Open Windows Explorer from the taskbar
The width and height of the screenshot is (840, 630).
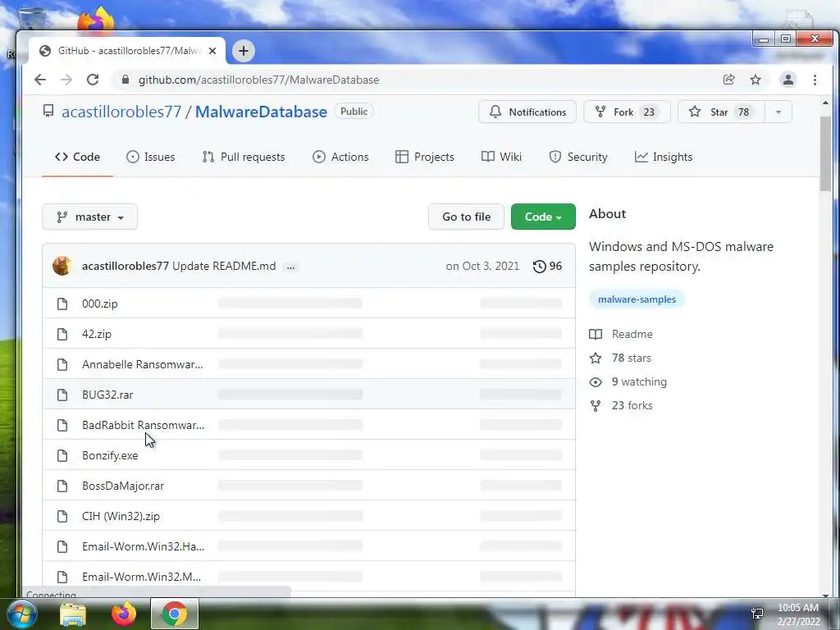(73, 614)
